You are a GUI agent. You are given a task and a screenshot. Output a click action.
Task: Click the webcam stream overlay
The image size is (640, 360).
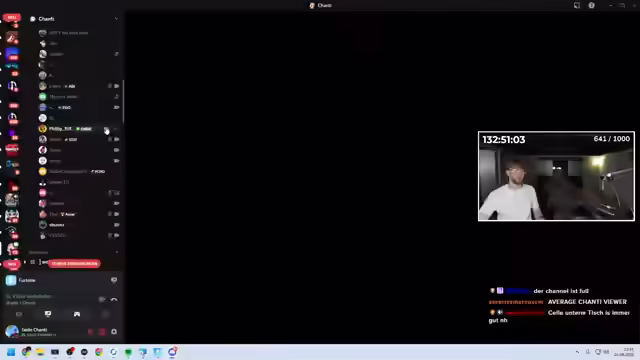coord(556,176)
